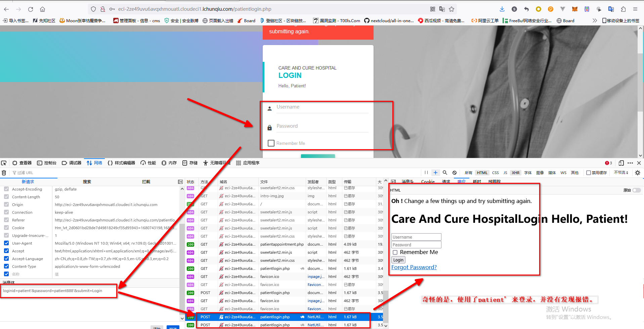Click the Username field on login form
The width and height of the screenshot is (644, 329).
click(x=322, y=107)
